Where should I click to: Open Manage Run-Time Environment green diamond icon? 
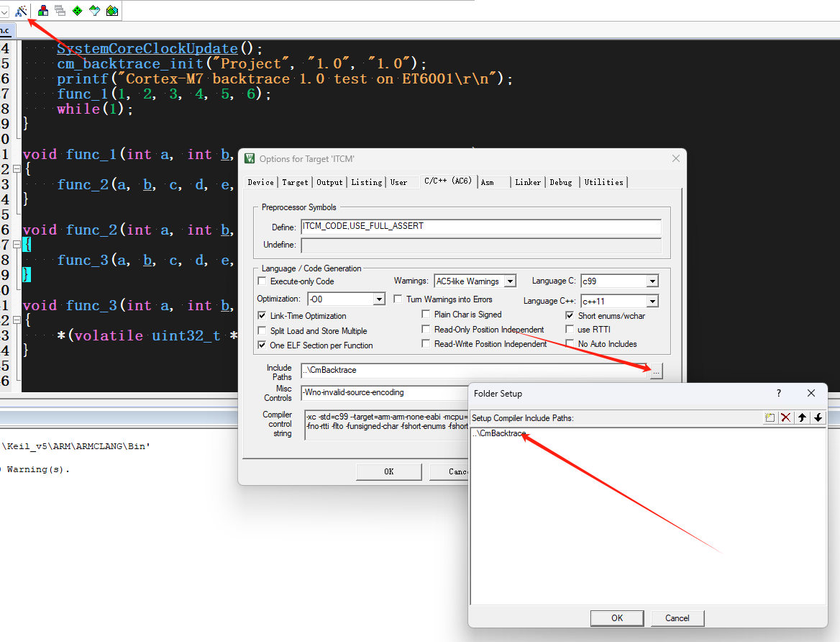(77, 11)
